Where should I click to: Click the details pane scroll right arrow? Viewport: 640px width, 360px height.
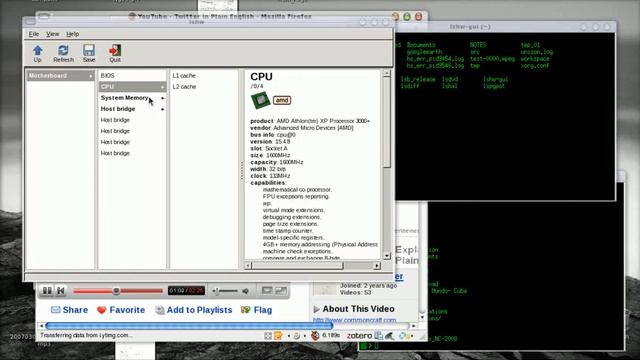[x=377, y=266]
